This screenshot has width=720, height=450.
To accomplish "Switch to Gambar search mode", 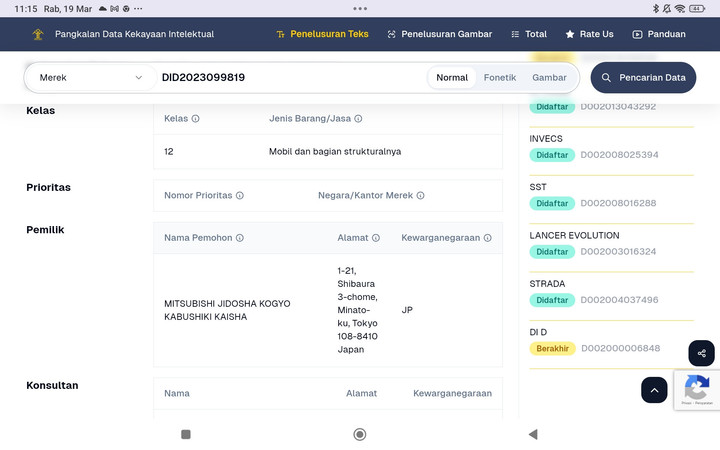I will [549, 77].
